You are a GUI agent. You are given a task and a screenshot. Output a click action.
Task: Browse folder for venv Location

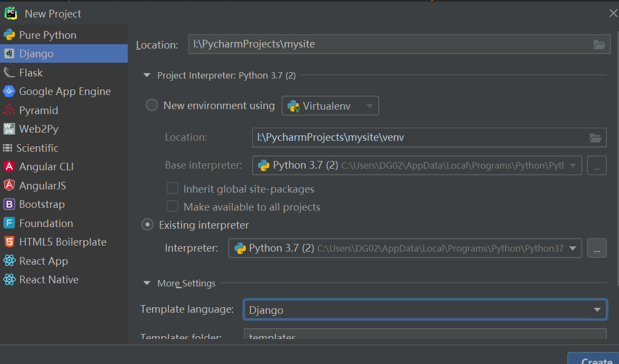pyautogui.click(x=596, y=138)
